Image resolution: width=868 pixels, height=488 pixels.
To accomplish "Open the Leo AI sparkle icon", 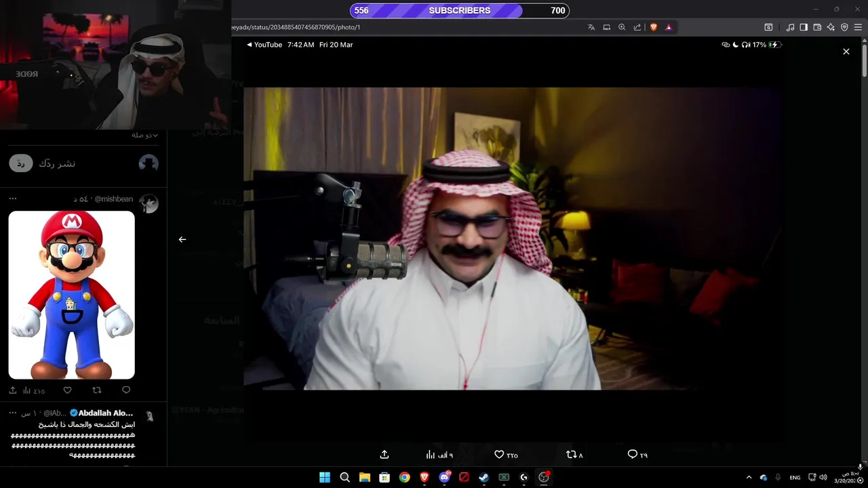I will click(831, 27).
